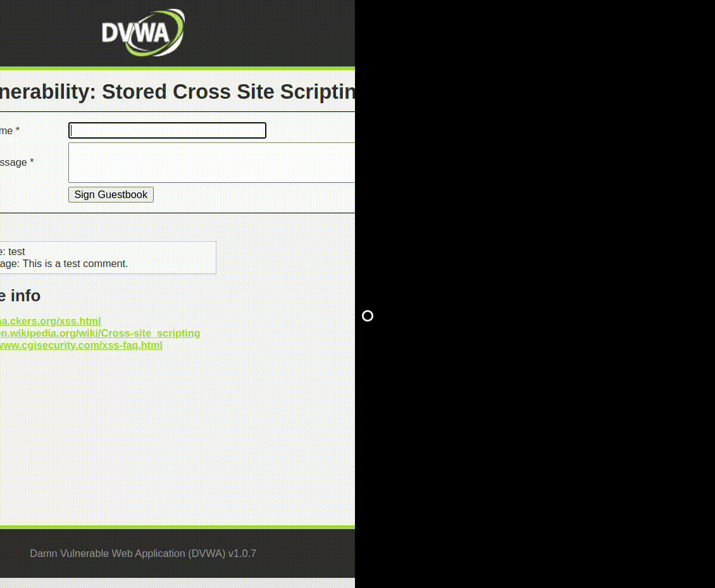Click the dark header banner left of the logo
Screen dimensions: 715x588
44,33
